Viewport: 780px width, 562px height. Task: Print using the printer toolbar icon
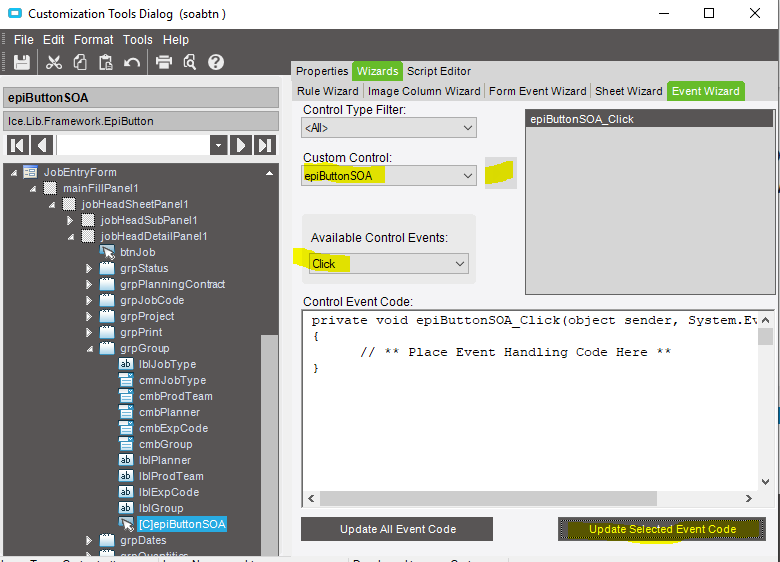tap(164, 62)
